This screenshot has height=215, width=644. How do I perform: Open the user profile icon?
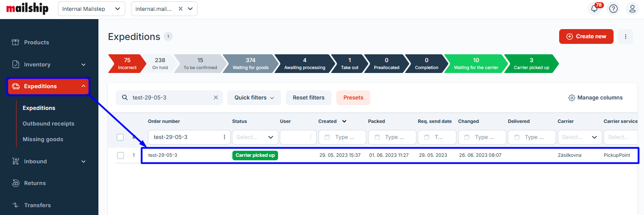click(633, 9)
